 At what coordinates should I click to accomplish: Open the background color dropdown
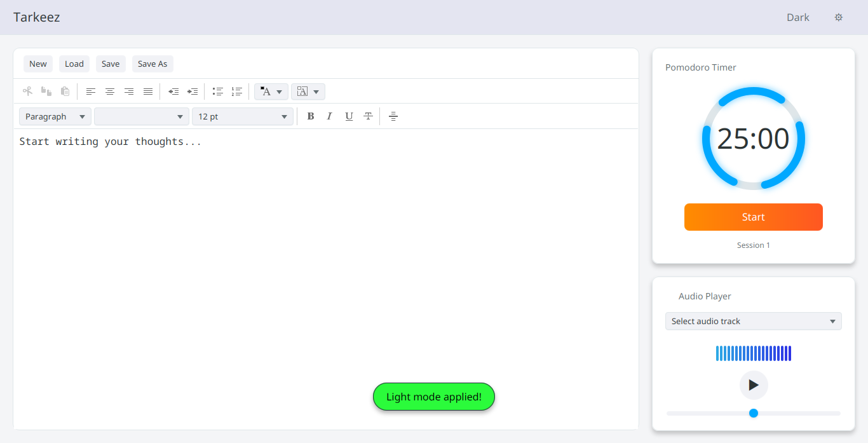click(308, 92)
